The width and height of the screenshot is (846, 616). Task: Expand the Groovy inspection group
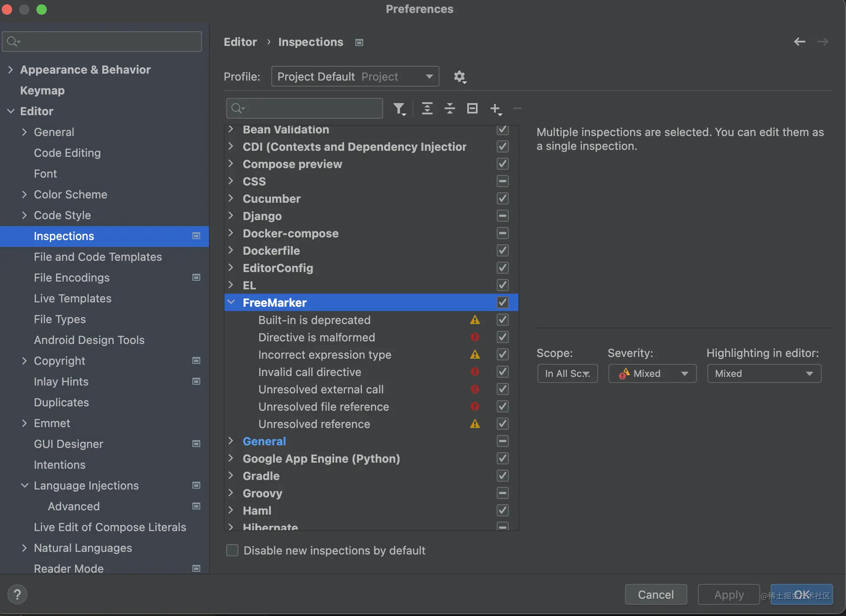click(231, 493)
